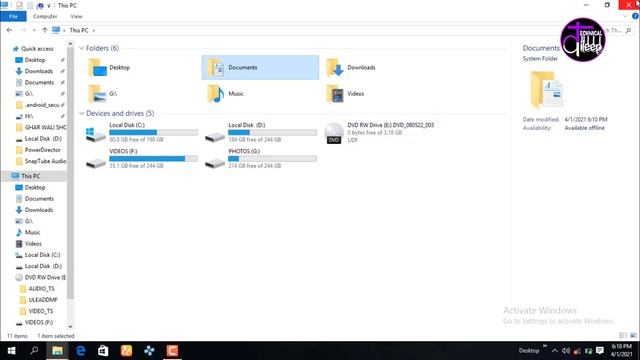Open the Downloads folder tile
640x360 pixels.
point(351,67)
